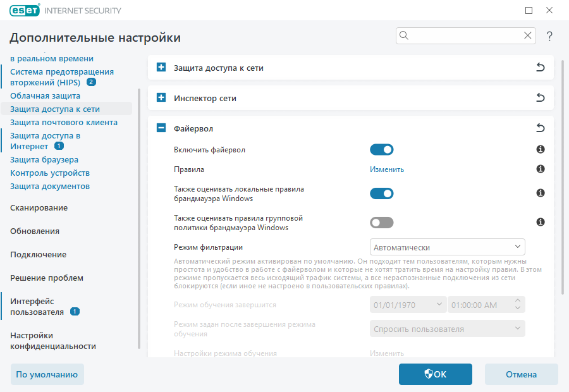The height and width of the screenshot is (392, 569).
Task: Show info for Включить файервол
Action: pyautogui.click(x=541, y=149)
